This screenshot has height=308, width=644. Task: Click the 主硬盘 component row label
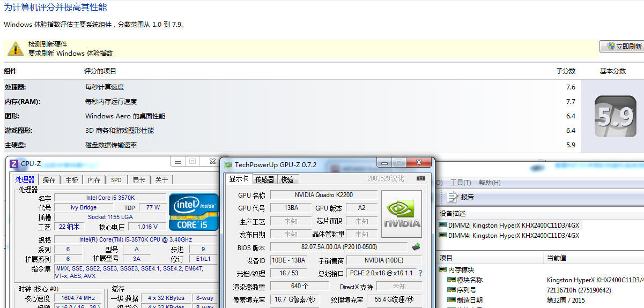point(16,145)
